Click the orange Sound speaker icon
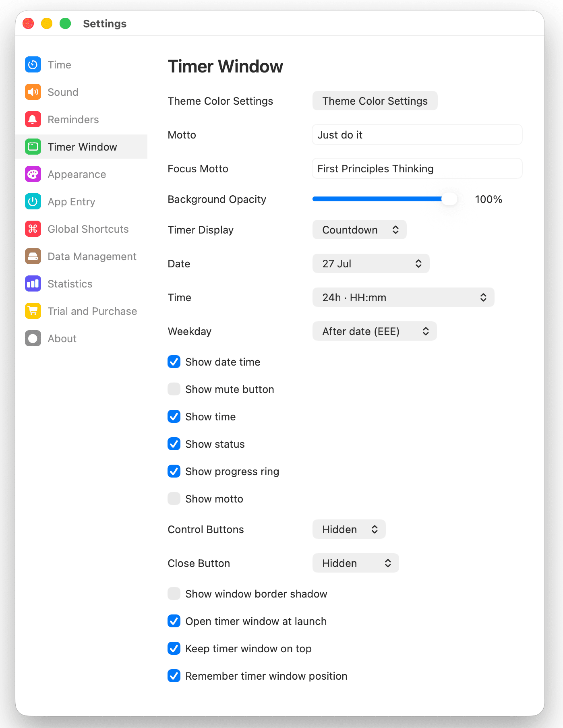The height and width of the screenshot is (728, 563). click(33, 92)
